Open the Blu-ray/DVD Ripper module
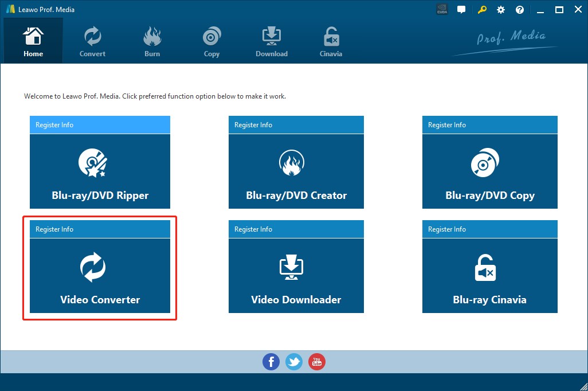This screenshot has height=391, width=588. 100,171
